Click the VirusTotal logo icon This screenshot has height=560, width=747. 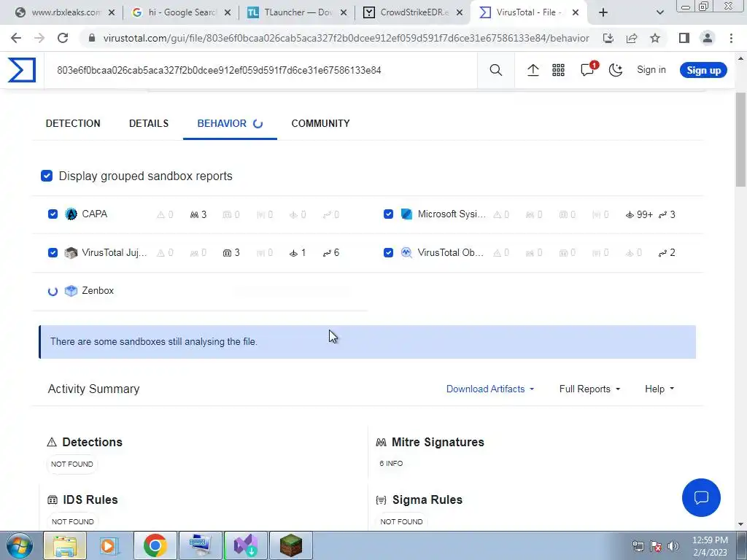click(x=21, y=70)
